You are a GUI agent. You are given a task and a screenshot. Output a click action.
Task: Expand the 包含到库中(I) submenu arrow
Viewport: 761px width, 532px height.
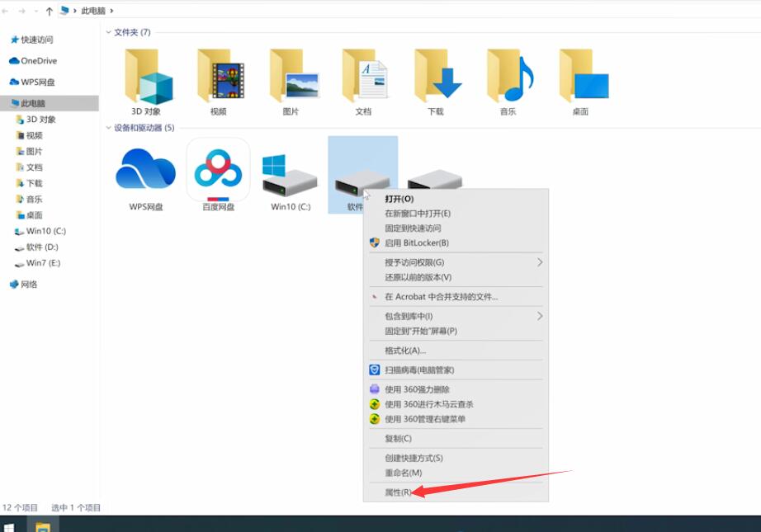(540, 316)
